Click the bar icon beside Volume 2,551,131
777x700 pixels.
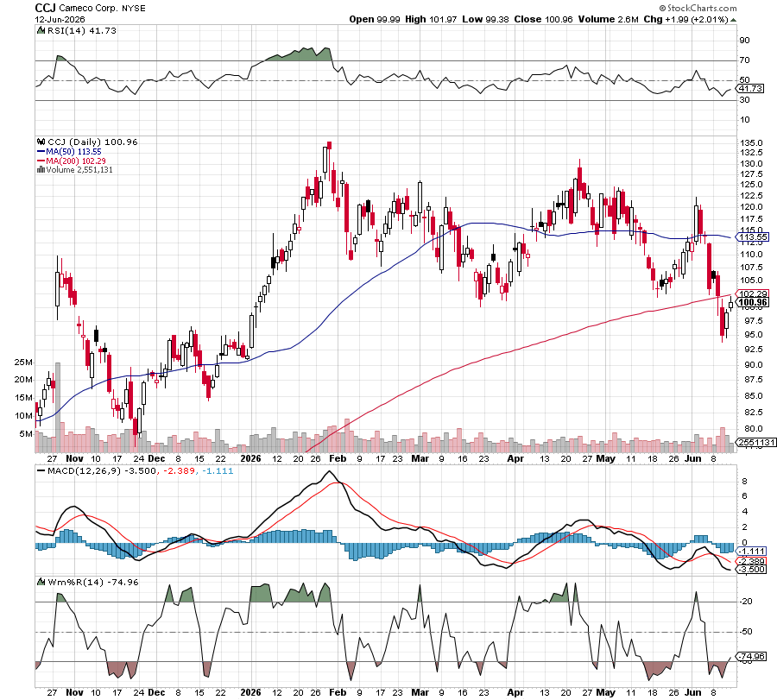point(41,170)
